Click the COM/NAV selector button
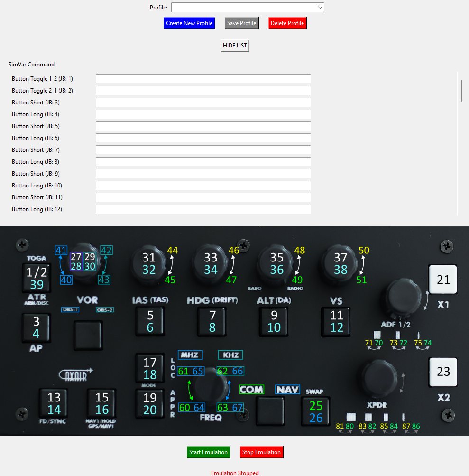 coord(270,411)
